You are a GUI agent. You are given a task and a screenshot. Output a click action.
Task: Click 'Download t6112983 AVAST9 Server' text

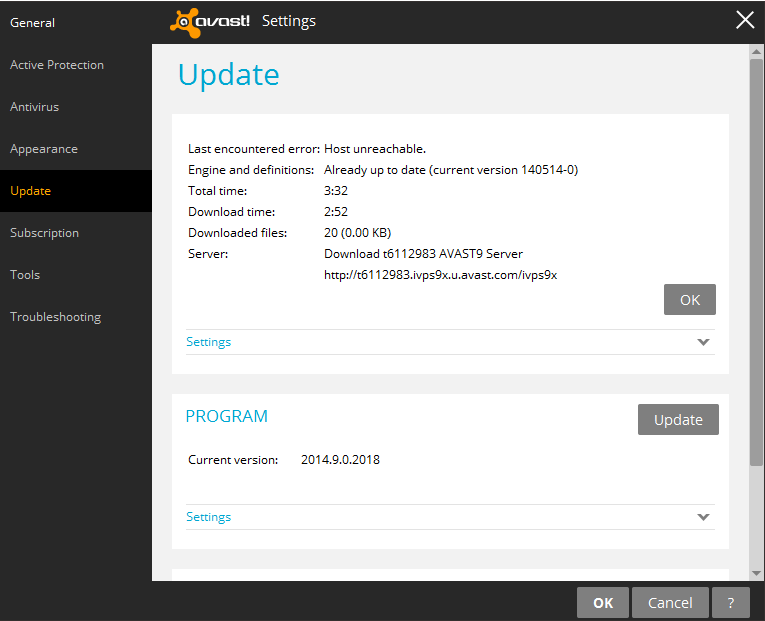[423, 254]
